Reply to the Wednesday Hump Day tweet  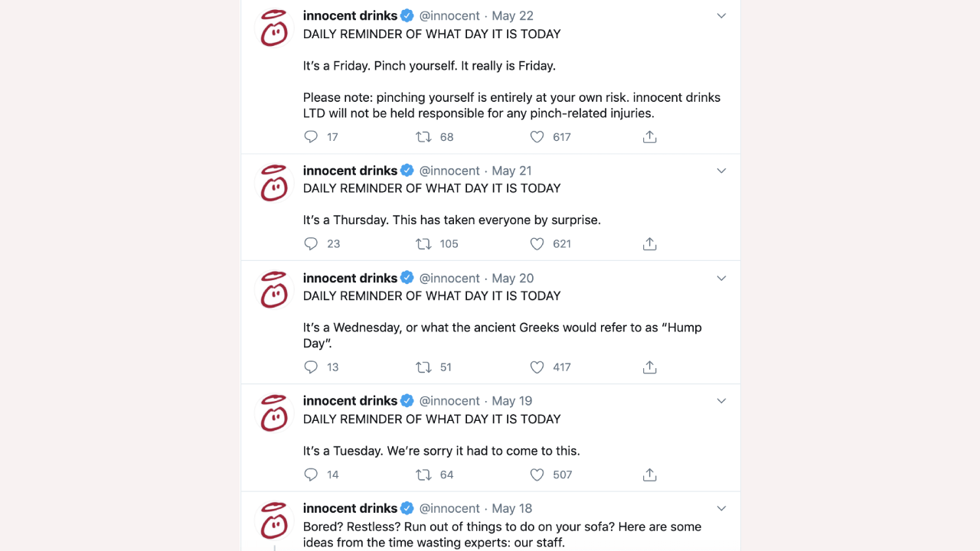[x=311, y=367]
